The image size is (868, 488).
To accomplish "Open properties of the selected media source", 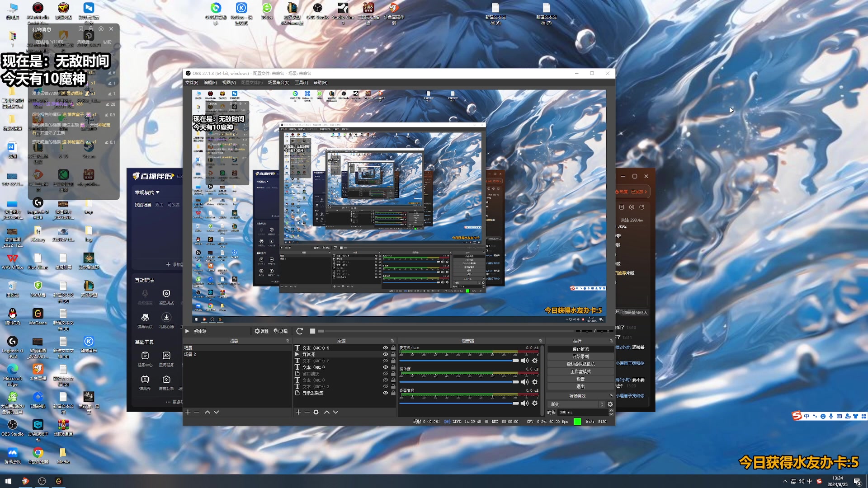I will (x=261, y=331).
